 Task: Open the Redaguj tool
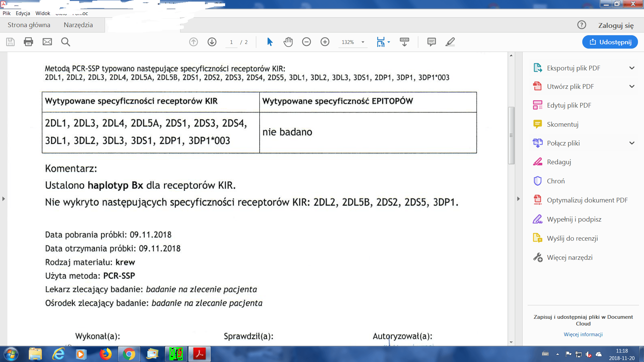559,162
